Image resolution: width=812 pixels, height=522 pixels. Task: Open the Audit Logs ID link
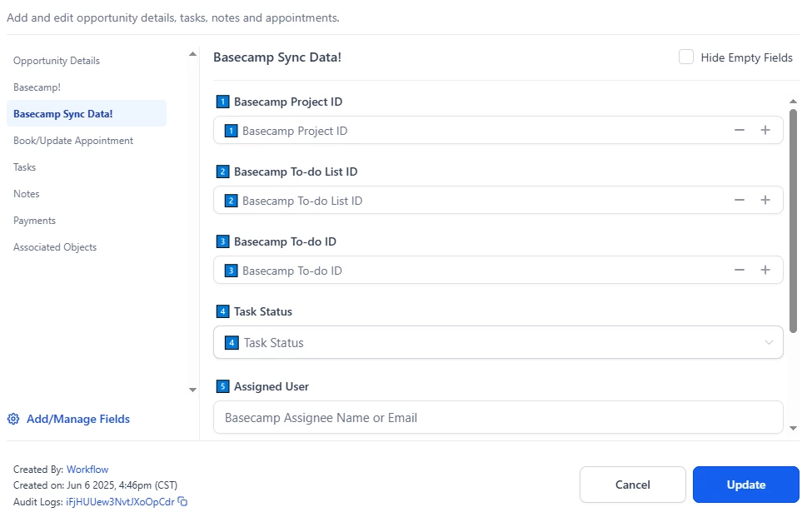[120, 502]
